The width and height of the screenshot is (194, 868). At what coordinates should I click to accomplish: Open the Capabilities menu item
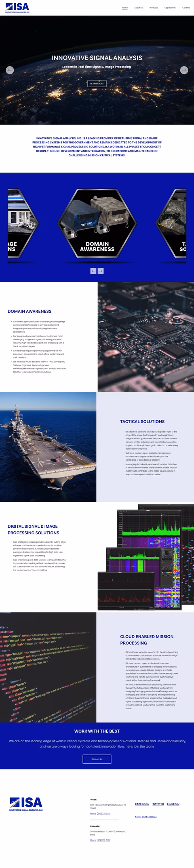pos(170,8)
